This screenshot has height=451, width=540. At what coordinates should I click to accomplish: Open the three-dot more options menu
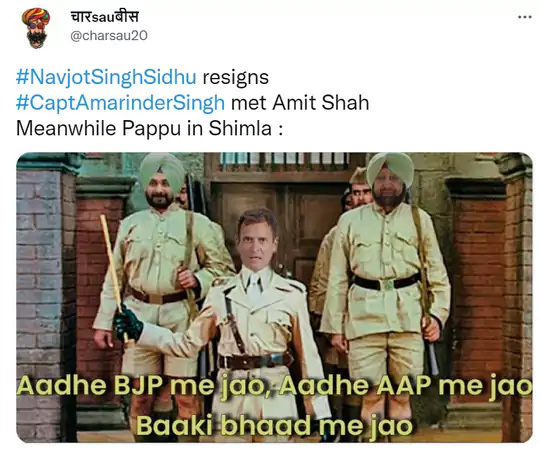[x=524, y=17]
